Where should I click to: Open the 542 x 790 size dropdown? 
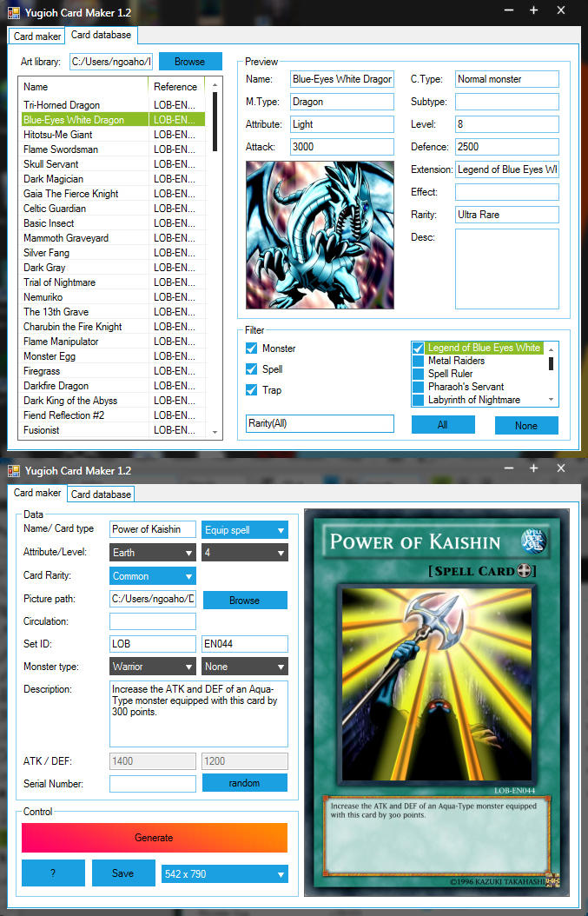pyautogui.click(x=225, y=874)
